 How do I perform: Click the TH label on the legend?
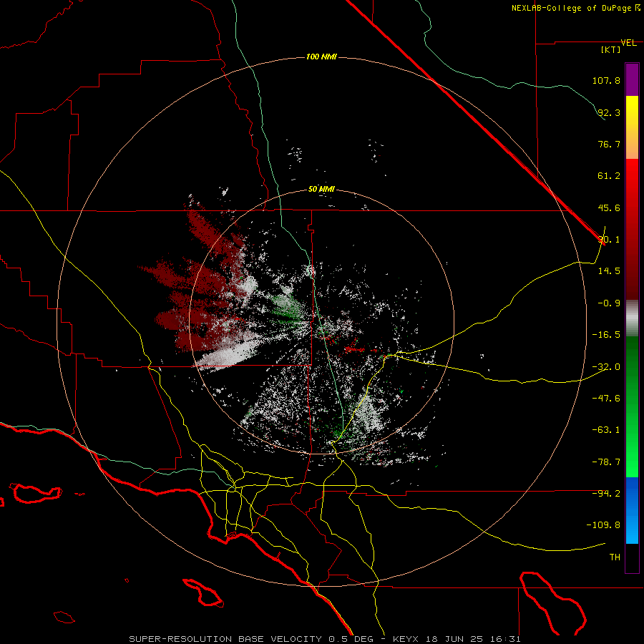(615, 557)
